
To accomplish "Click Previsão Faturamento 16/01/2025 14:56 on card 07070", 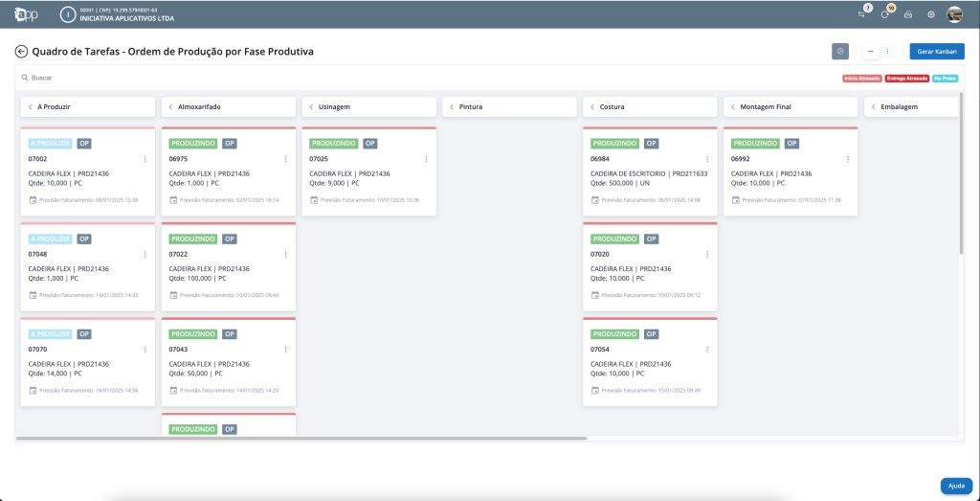I will 89,390.
